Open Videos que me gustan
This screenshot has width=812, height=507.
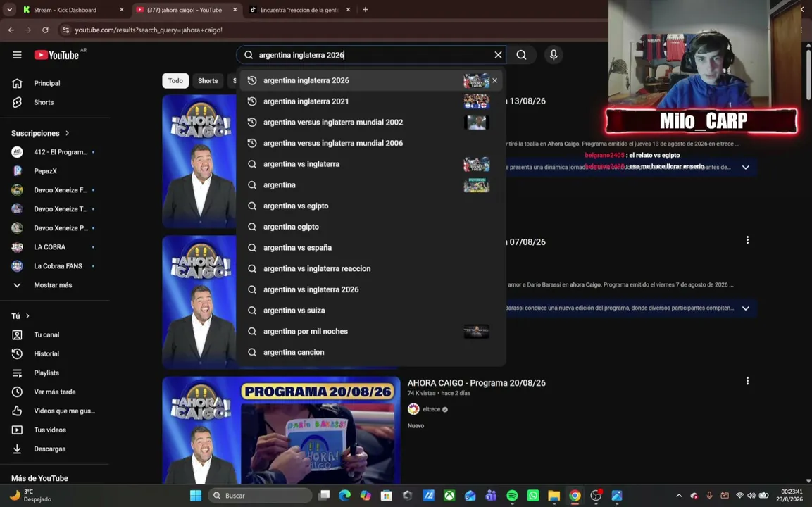point(55,411)
